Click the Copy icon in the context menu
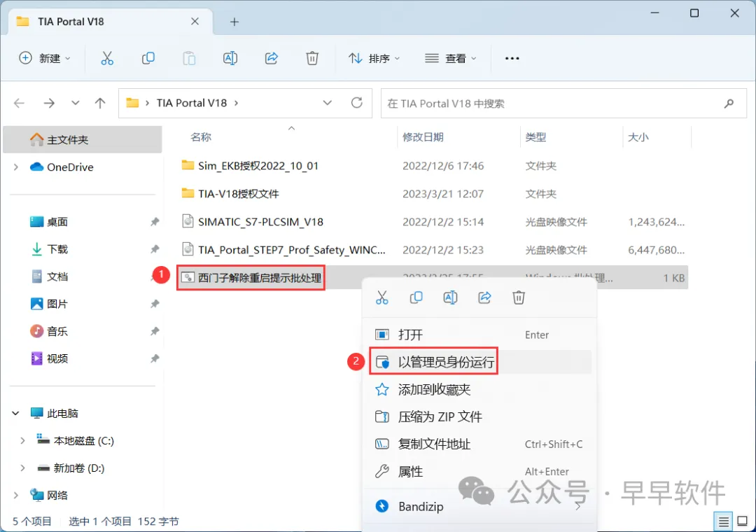The image size is (756, 532). [x=416, y=297]
